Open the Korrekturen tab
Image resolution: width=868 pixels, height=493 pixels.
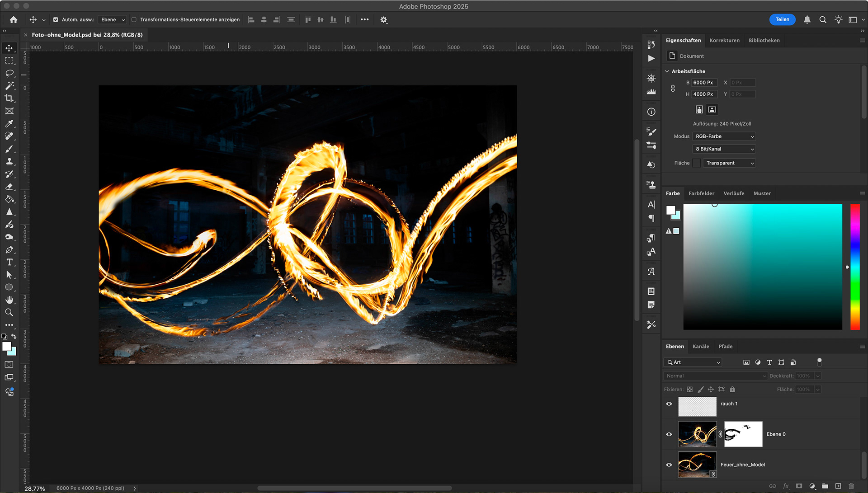pos(724,41)
